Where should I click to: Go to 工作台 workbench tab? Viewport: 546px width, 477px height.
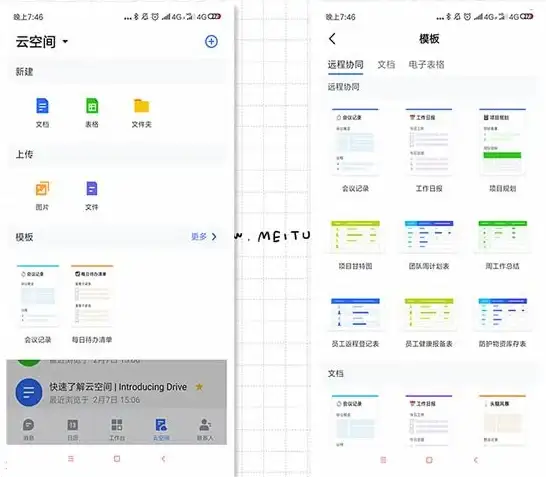(x=117, y=429)
